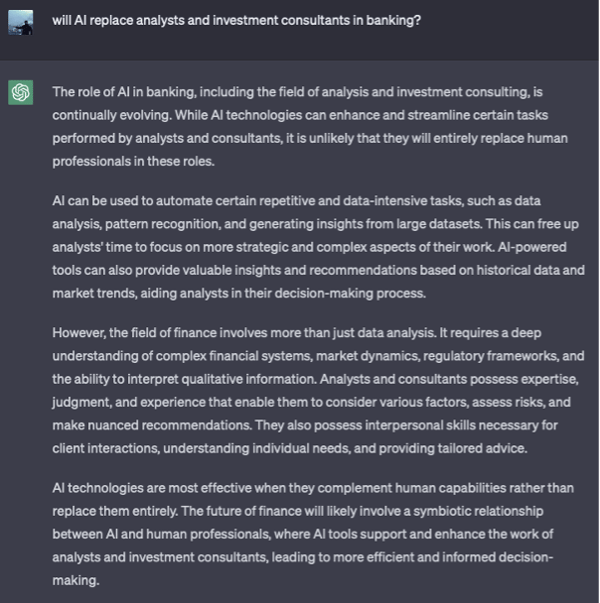The image size is (600, 603).
Task: Click the green ChatGPT logo icon
Action: coord(20,92)
